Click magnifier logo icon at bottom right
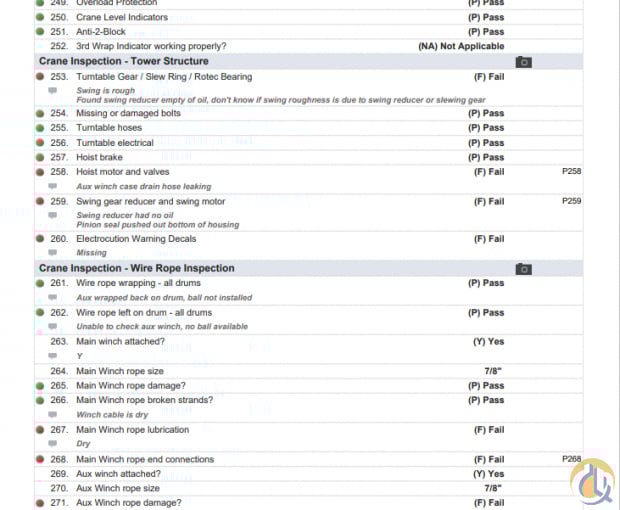 pos(592,482)
